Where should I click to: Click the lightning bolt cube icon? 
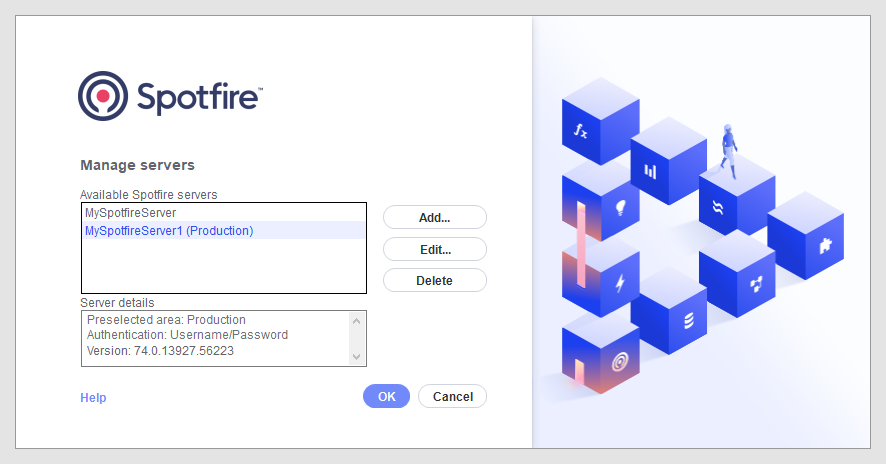[x=619, y=283]
